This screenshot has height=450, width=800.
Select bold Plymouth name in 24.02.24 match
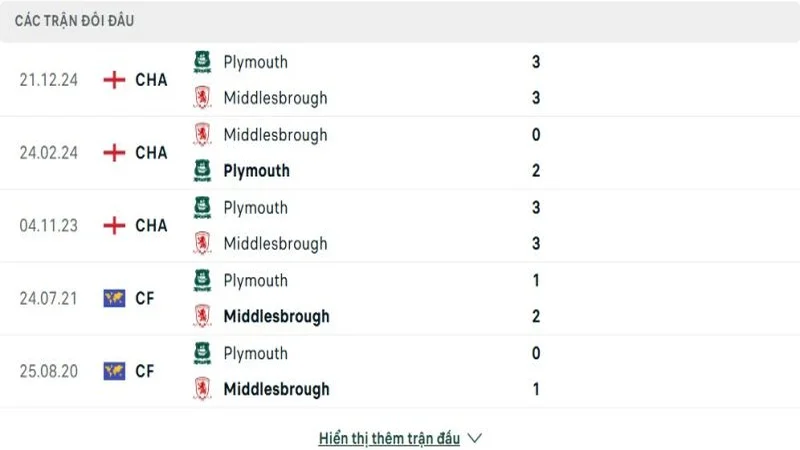point(256,171)
